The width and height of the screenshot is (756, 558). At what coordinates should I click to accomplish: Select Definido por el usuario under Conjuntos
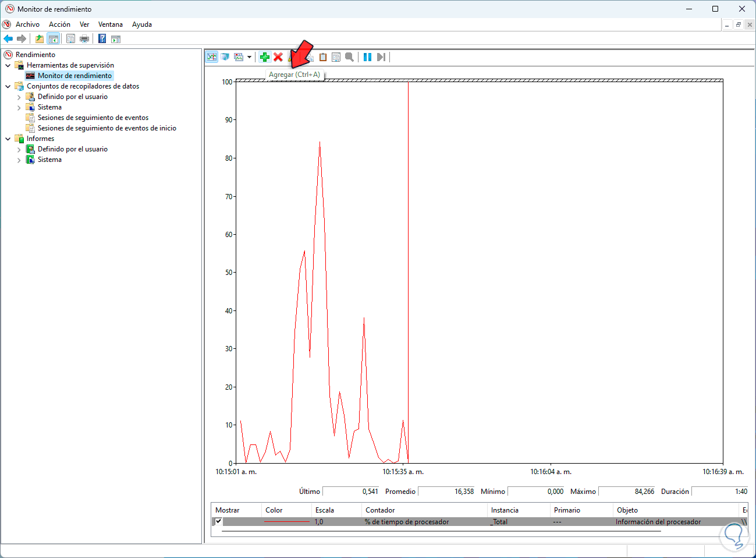[x=73, y=97]
